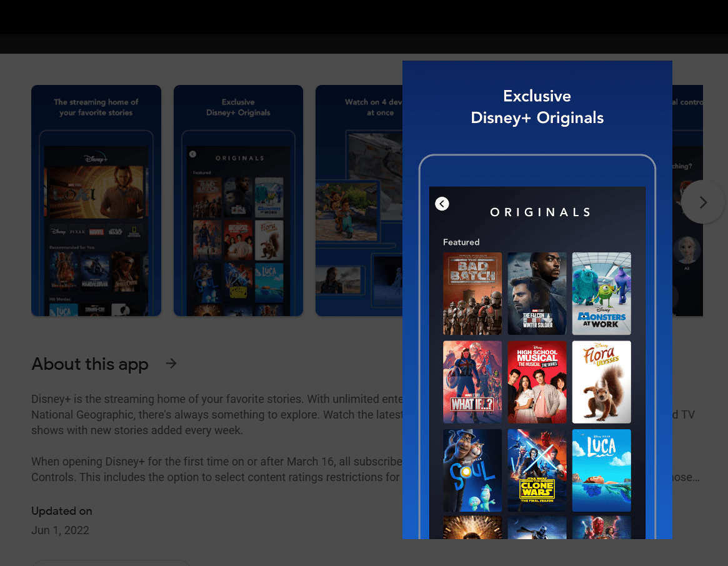The width and height of the screenshot is (728, 566).
Task: Open Clone Wars Final Season poster
Action: tap(537, 470)
